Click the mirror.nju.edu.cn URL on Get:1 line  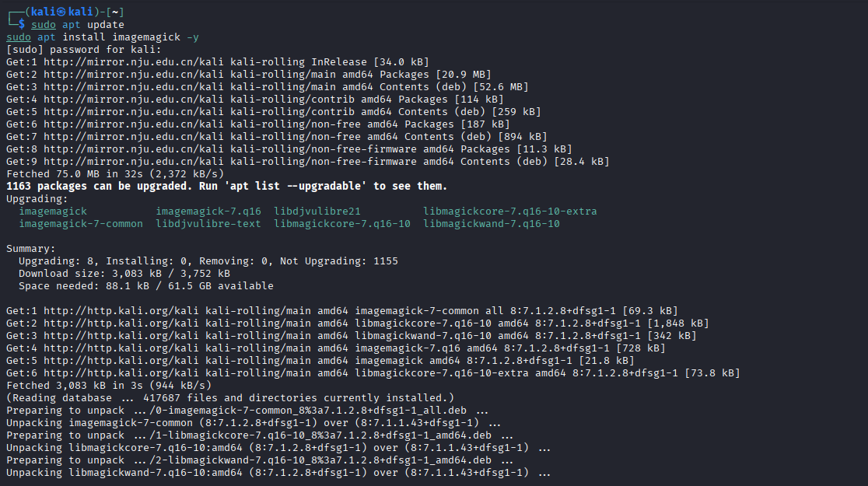pos(134,62)
